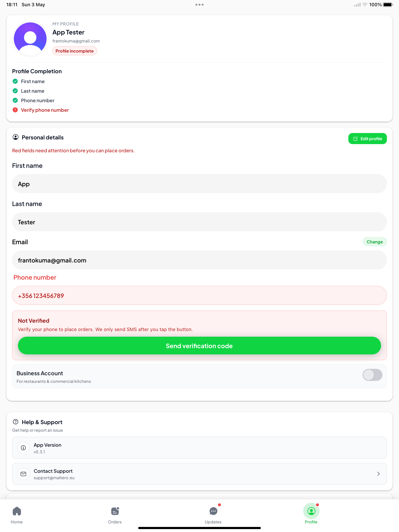This screenshot has height=532, width=399.
Task: Click the Profile incomplete badge
Action: point(75,51)
